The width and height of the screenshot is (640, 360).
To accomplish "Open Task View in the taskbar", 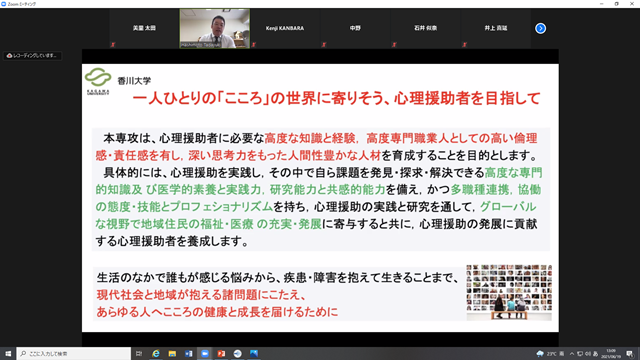I will coord(139,353).
